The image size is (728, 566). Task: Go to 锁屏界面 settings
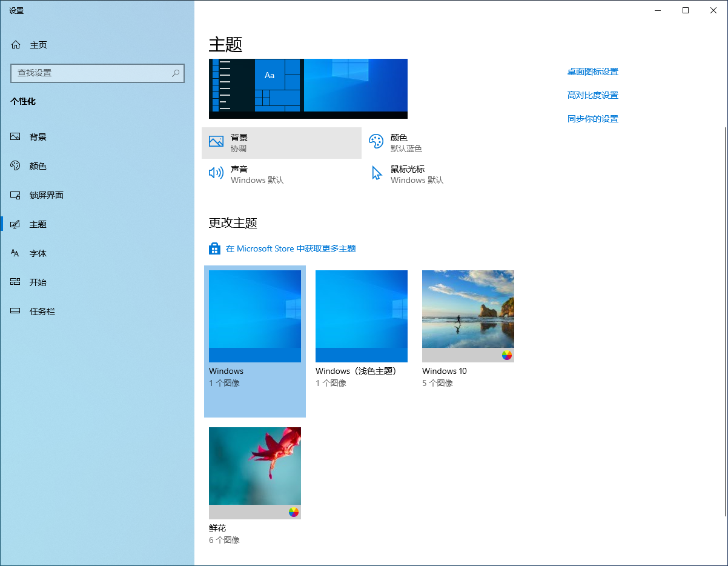pyautogui.click(x=97, y=195)
